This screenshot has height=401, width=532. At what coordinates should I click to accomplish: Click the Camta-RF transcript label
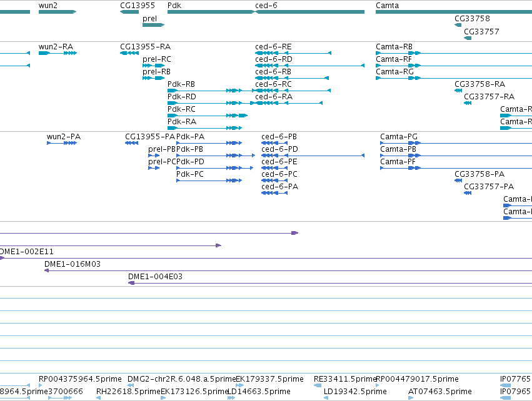point(394,59)
